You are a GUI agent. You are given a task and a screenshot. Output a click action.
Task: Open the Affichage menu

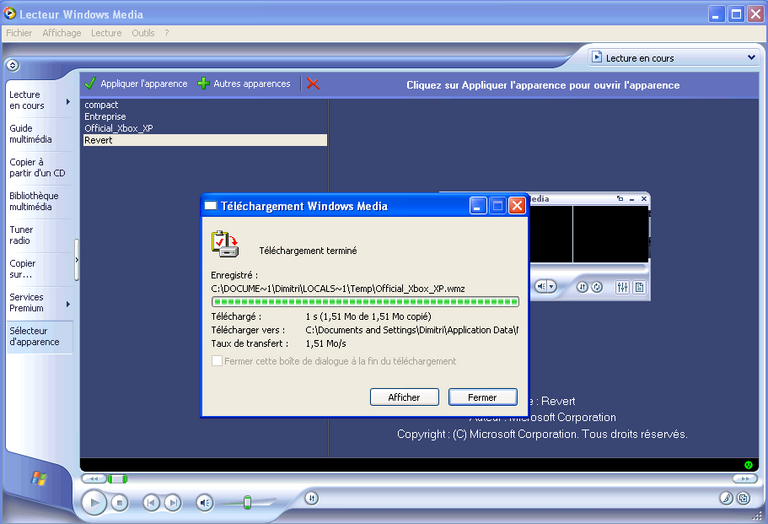62,33
